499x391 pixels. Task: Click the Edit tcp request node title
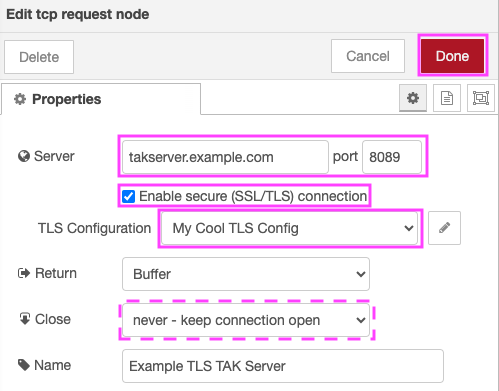pos(78,14)
